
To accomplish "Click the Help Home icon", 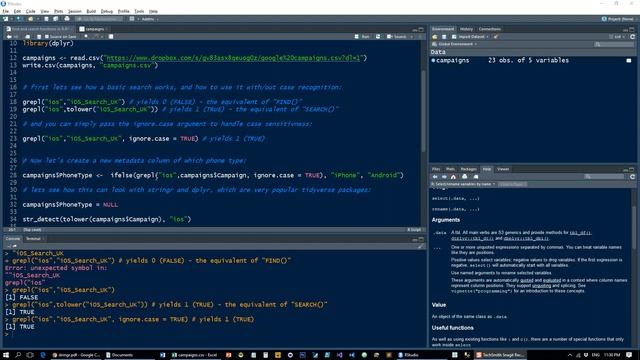I will 453,177.
